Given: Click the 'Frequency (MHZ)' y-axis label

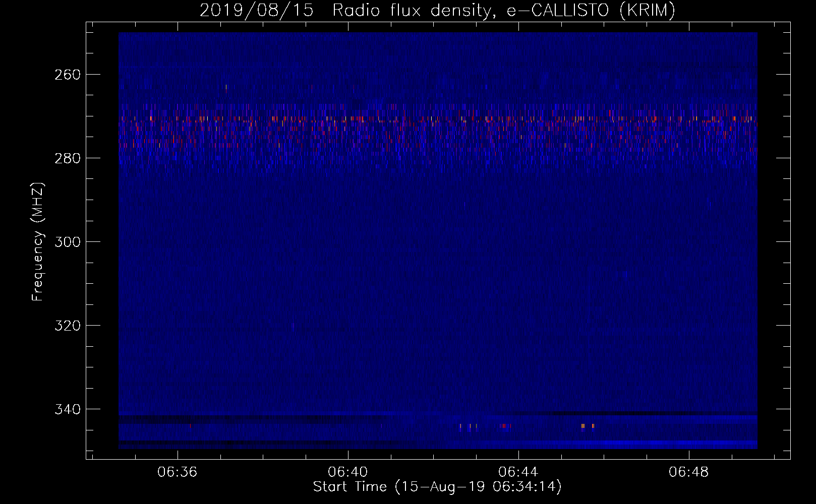Looking at the screenshot, I should [x=38, y=241].
